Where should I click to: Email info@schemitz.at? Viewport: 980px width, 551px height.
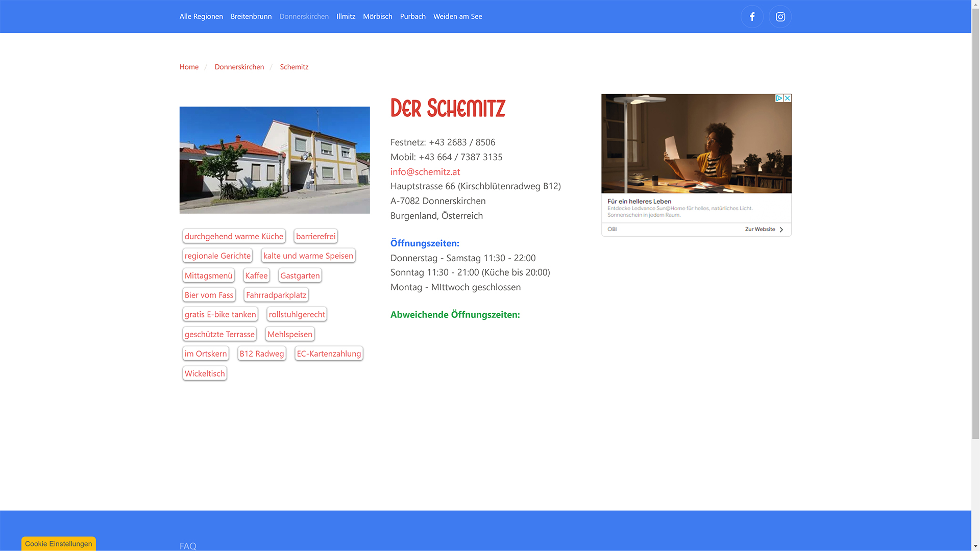point(425,172)
